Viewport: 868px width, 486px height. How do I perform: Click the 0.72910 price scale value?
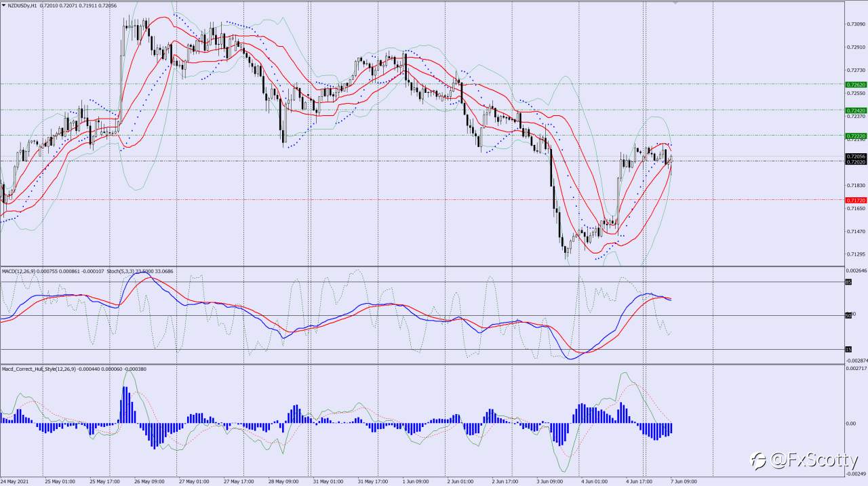click(x=856, y=47)
